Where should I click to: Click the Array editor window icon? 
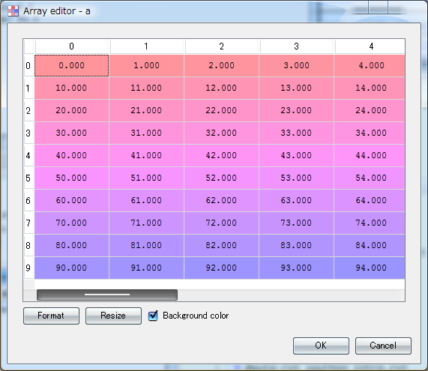[13, 11]
